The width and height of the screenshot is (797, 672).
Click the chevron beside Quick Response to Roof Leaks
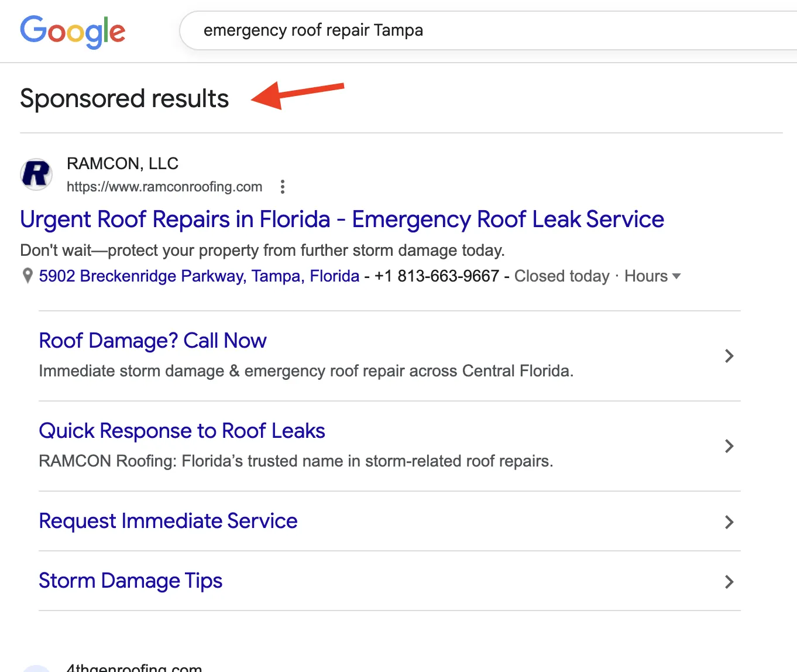(x=729, y=445)
